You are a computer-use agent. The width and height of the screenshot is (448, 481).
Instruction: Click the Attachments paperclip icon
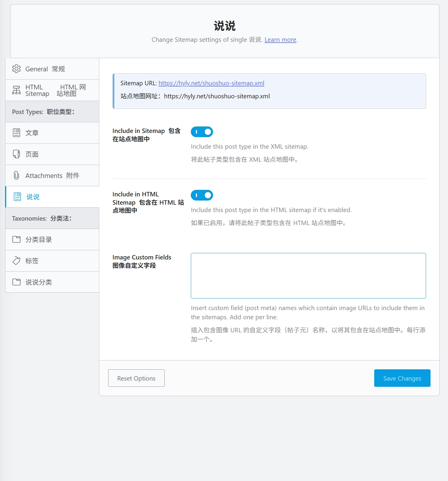coord(16,175)
